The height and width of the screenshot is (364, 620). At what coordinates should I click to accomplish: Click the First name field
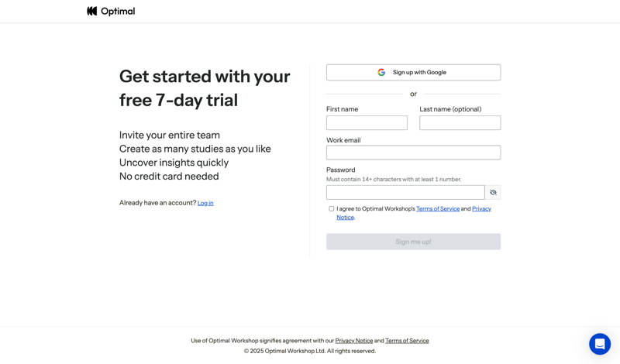(367, 122)
